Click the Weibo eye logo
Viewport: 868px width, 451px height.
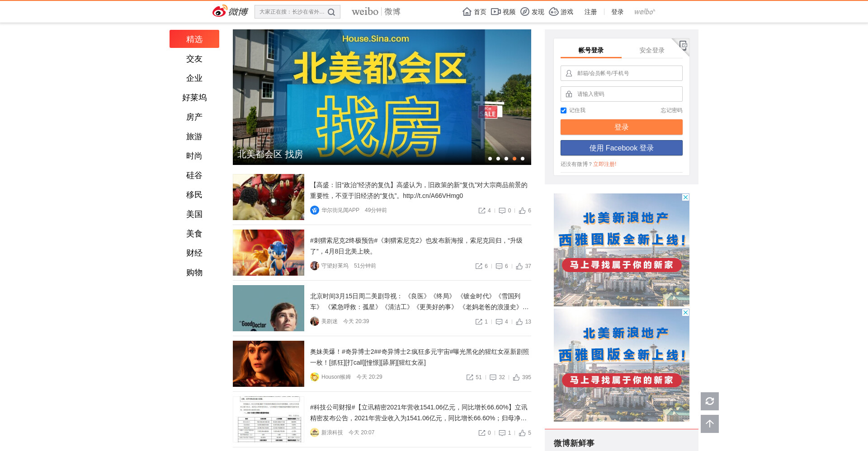[x=220, y=11]
